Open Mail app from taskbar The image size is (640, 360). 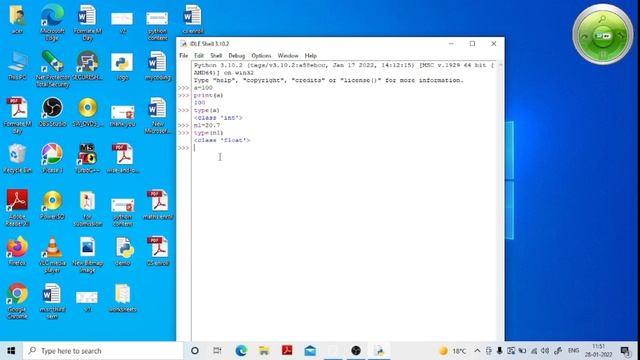click(310, 351)
